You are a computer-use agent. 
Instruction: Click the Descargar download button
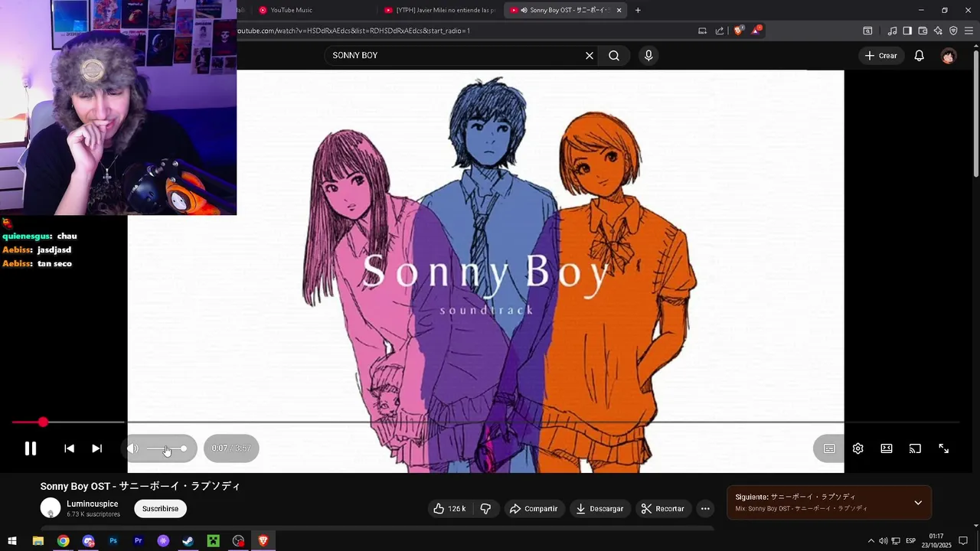[599, 509]
